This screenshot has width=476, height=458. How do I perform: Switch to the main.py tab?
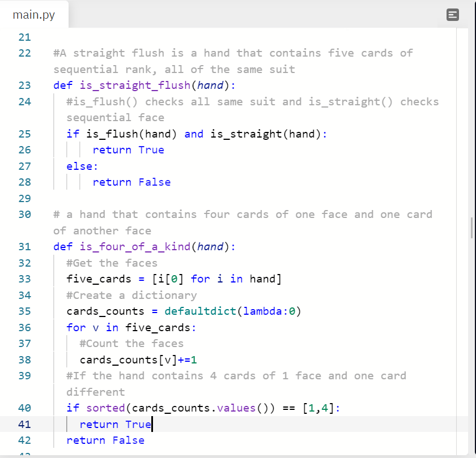click(34, 15)
